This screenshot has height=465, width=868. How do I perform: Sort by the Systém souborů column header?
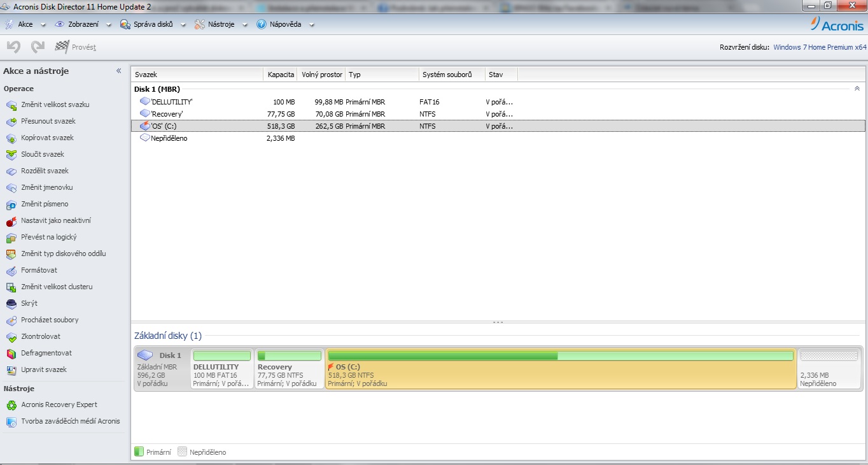coord(452,75)
